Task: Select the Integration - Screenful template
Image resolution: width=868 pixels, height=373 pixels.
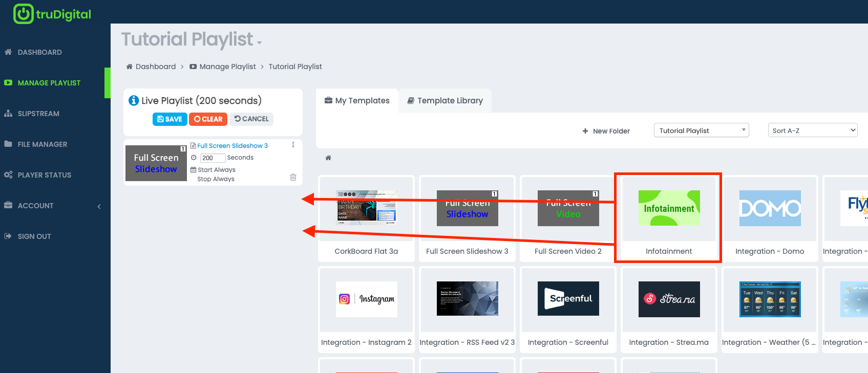Action: [x=568, y=310]
